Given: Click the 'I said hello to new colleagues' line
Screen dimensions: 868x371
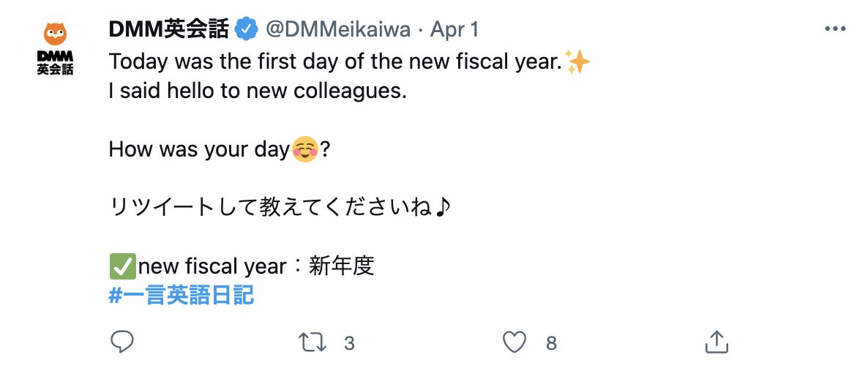Looking at the screenshot, I should [x=257, y=91].
